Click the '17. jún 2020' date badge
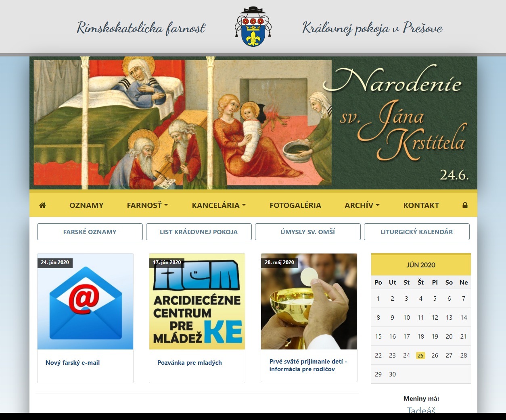The image size is (506, 420). point(167,262)
